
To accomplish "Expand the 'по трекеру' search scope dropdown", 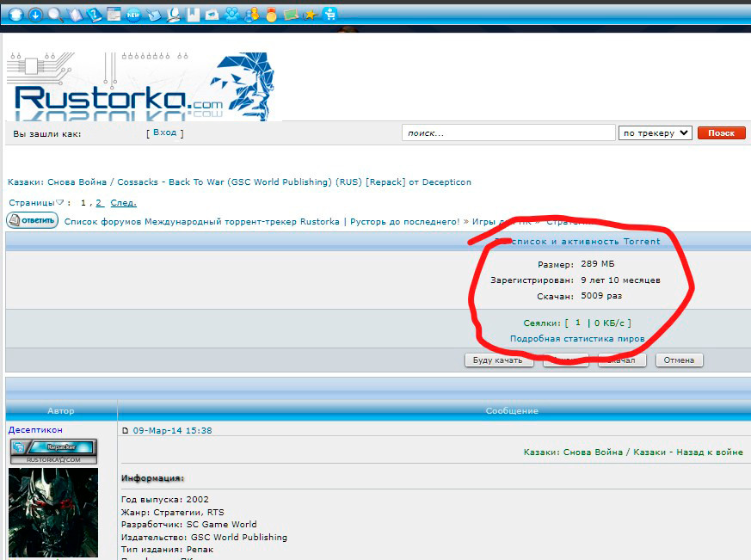I will click(655, 132).
